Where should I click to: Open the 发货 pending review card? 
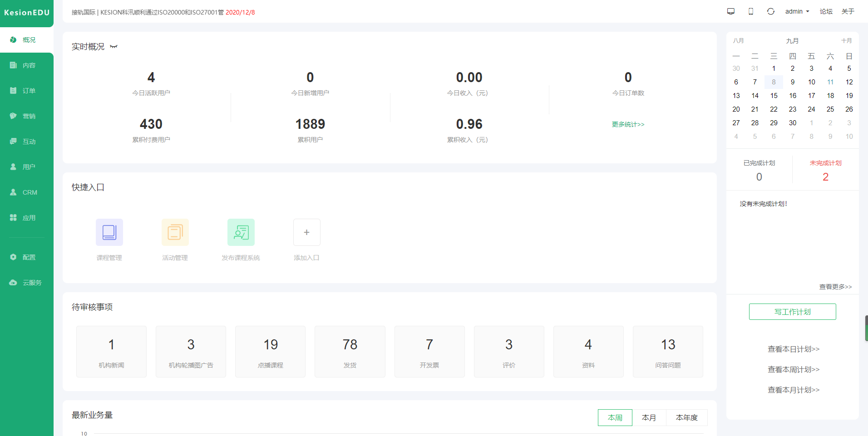[350, 352]
